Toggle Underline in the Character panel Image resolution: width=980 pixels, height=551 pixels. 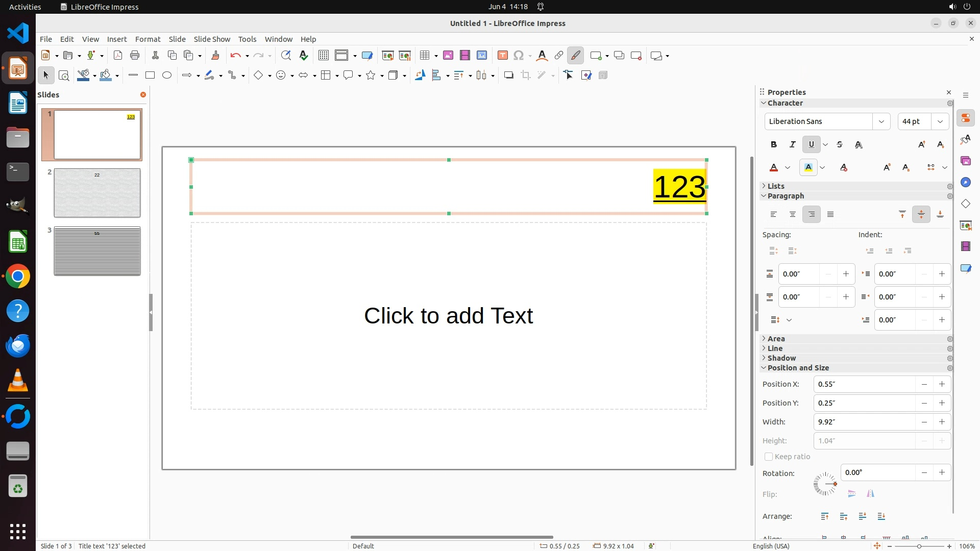[x=811, y=145]
